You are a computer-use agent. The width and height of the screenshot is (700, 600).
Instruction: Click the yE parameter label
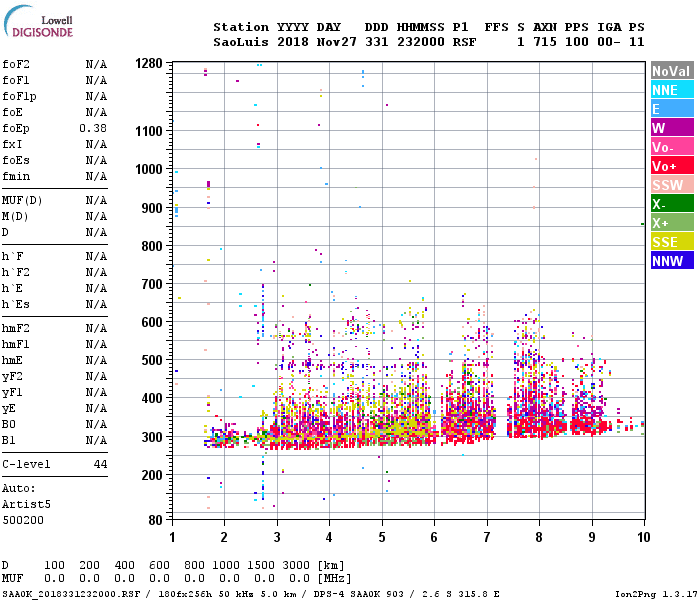(9, 409)
